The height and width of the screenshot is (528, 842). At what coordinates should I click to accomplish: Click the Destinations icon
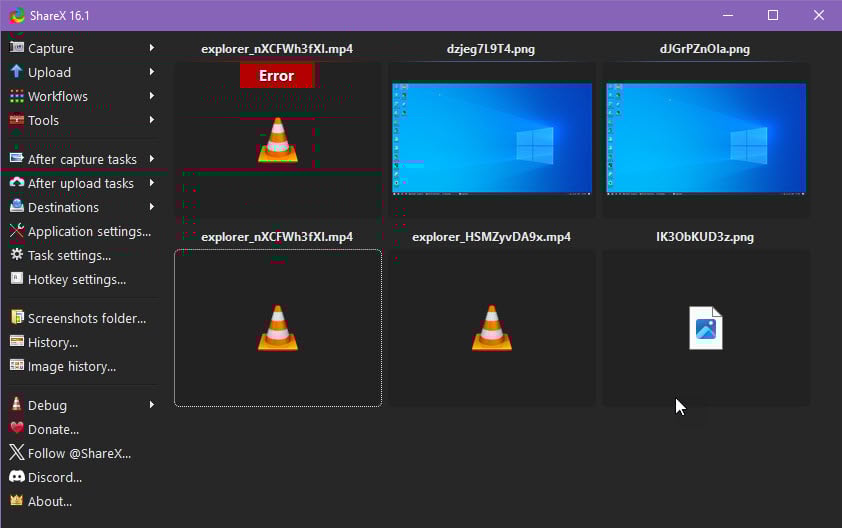click(17, 206)
